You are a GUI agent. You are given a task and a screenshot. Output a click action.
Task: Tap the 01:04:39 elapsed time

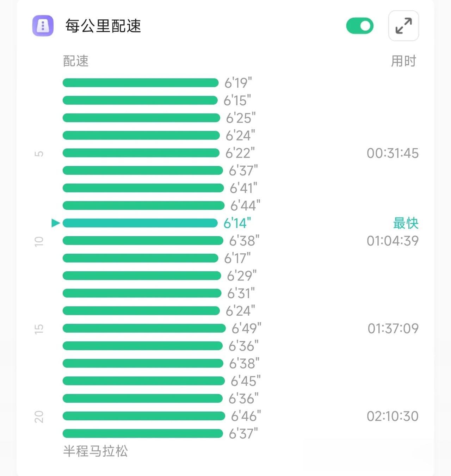[393, 241]
